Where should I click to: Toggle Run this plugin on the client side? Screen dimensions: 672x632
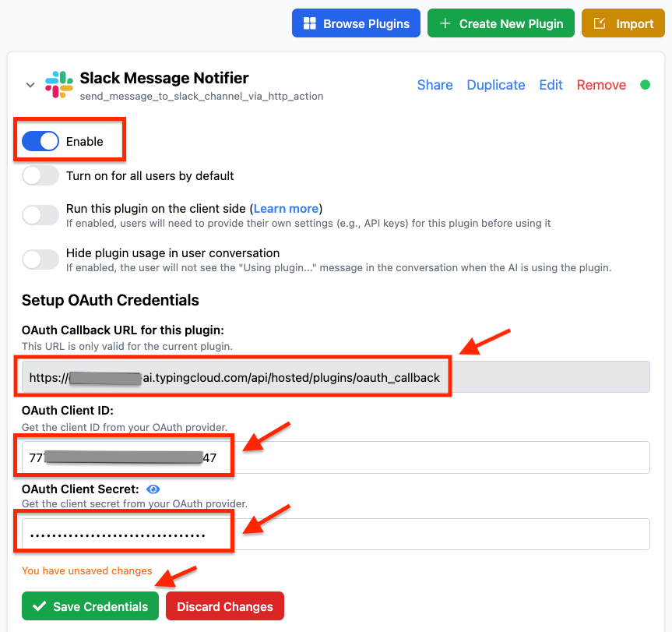[40, 215]
